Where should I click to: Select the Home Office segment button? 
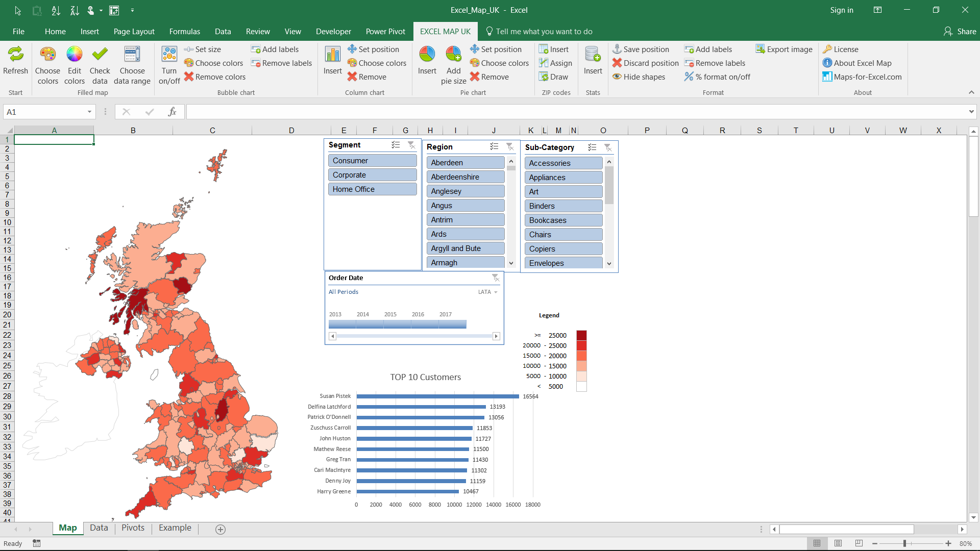tap(372, 188)
